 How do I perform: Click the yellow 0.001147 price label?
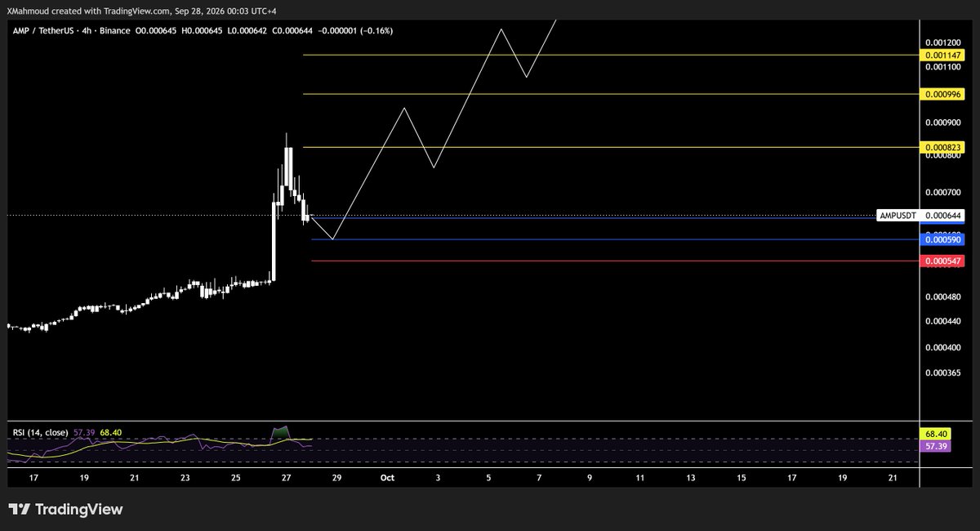[x=942, y=55]
